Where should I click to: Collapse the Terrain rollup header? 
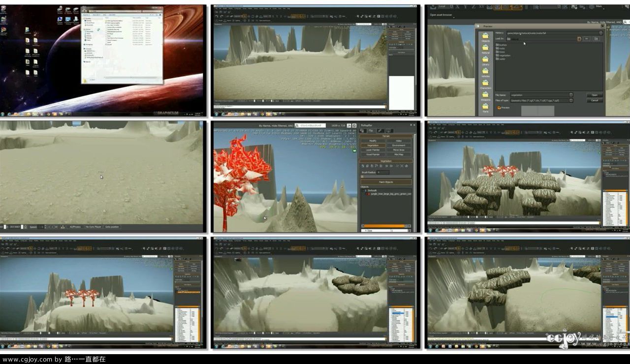tap(386, 136)
